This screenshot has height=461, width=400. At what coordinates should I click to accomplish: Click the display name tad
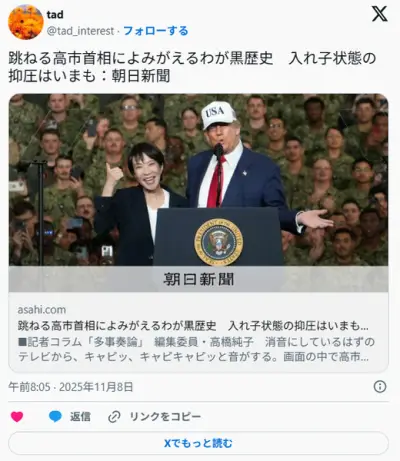coord(55,15)
